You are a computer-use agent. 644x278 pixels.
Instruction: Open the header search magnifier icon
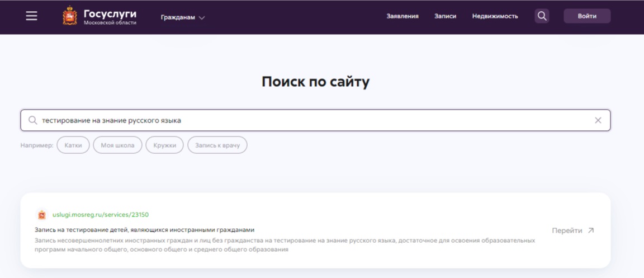542,16
